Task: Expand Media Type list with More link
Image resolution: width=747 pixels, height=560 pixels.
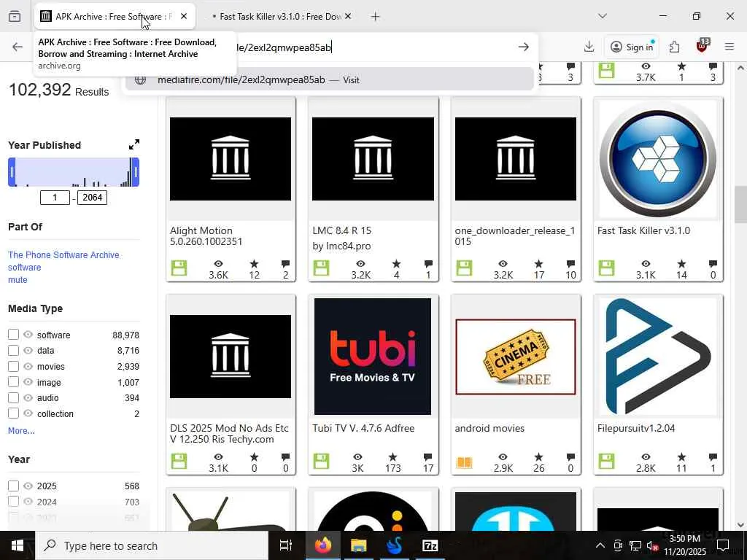Action: tap(21, 430)
